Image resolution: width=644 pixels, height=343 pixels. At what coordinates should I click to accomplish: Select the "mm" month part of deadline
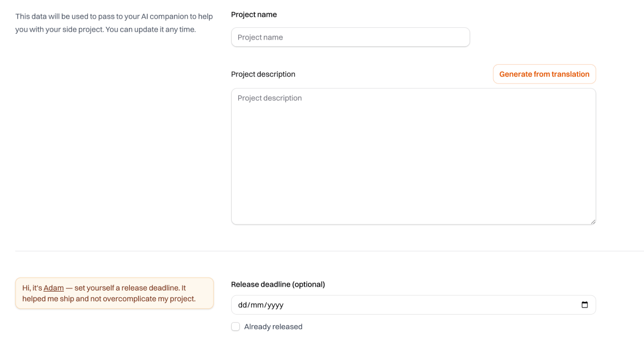tap(258, 305)
